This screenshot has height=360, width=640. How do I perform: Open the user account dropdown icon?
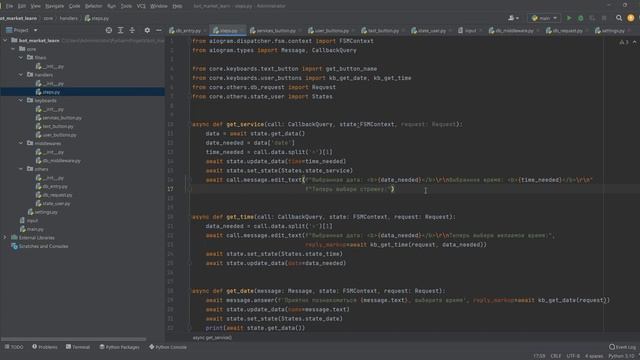pyautogui.click(x=513, y=18)
